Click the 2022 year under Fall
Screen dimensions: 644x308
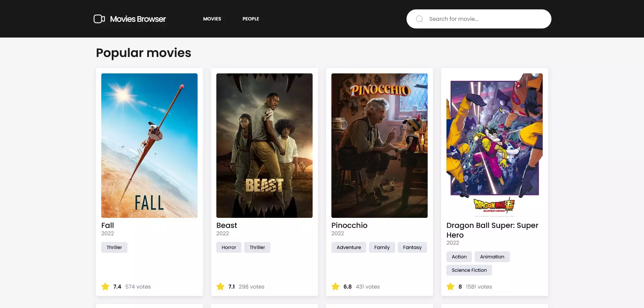[x=108, y=233]
